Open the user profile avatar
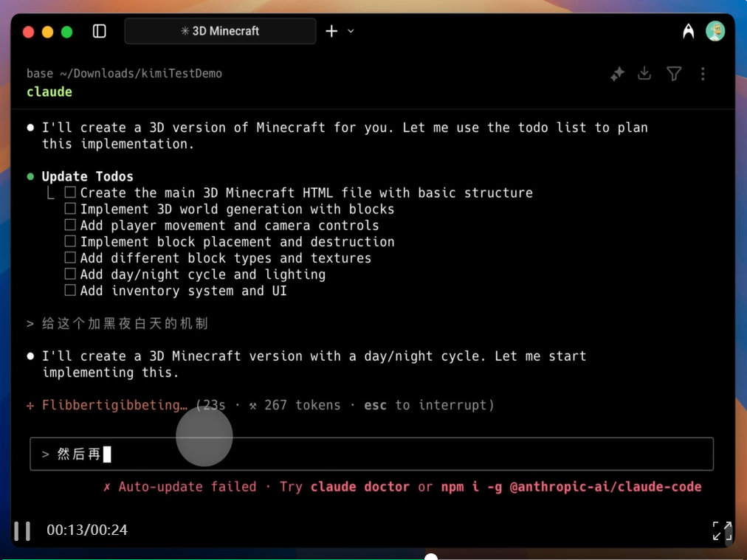The image size is (747, 560). click(715, 32)
